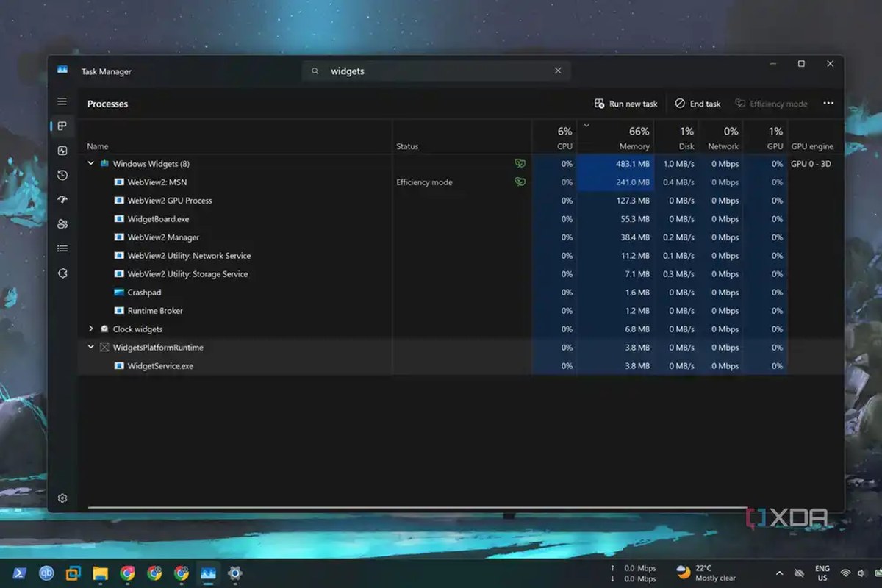
Task: Sort by the Memory column header
Action: point(634,146)
